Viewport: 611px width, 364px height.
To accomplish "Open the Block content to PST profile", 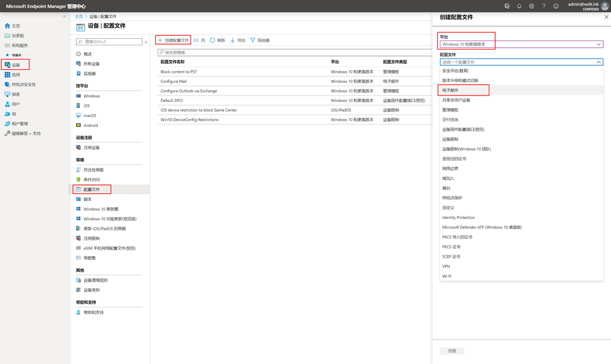I will tap(179, 72).
